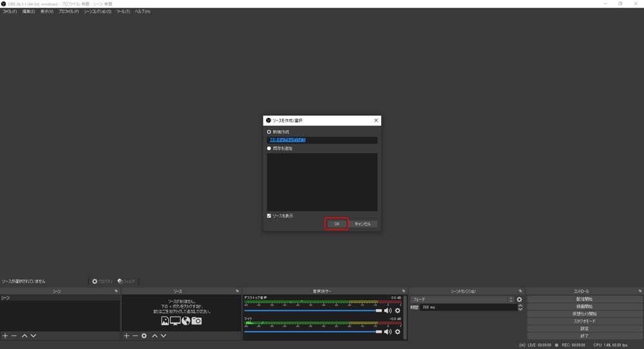This screenshot has height=349, width=644.
Task: Click 終了 to exit OBS
Action: 585,336
